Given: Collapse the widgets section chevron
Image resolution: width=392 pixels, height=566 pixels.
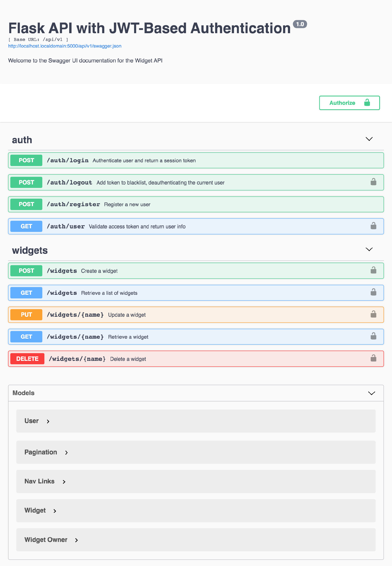Looking at the screenshot, I should 369,250.
